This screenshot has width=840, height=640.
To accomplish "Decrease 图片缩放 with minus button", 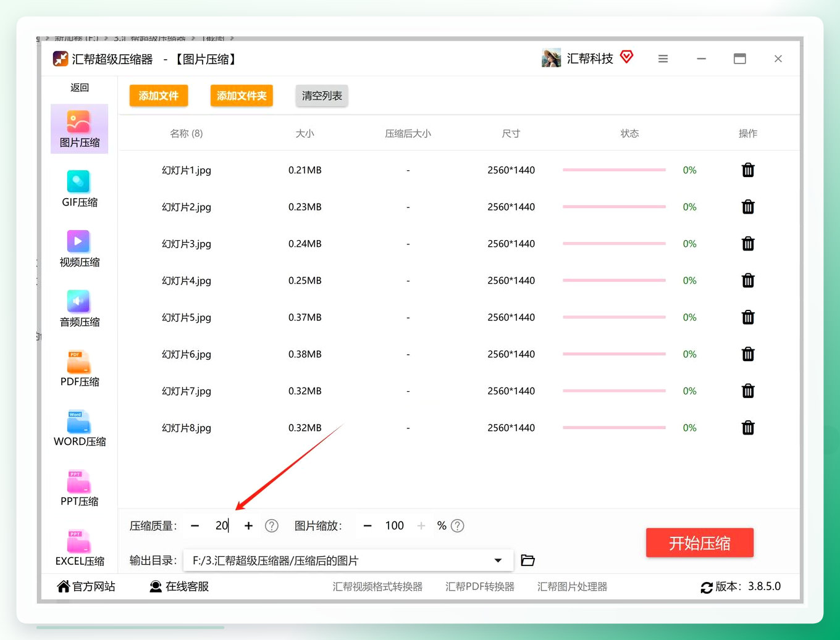I will point(367,526).
